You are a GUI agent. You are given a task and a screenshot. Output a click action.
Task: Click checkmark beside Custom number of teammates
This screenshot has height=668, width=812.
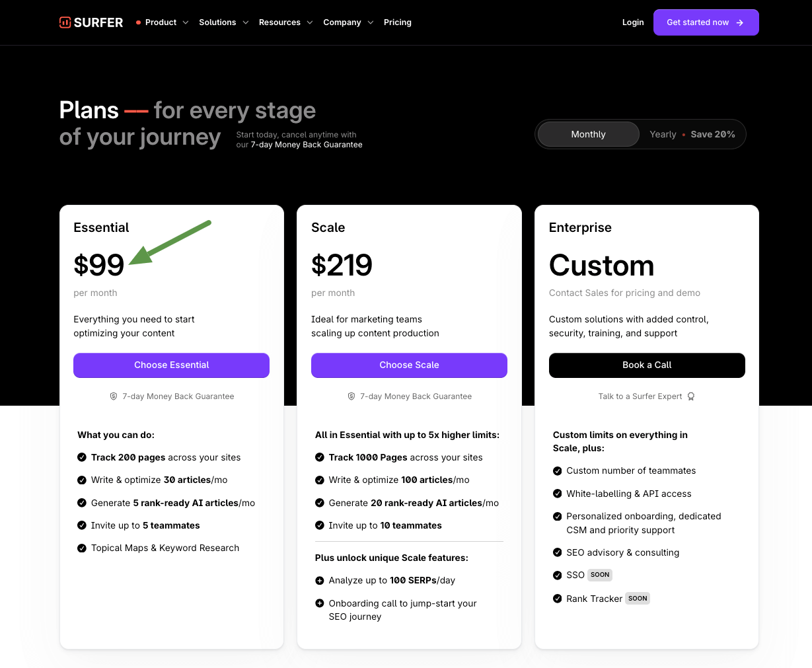coord(558,471)
